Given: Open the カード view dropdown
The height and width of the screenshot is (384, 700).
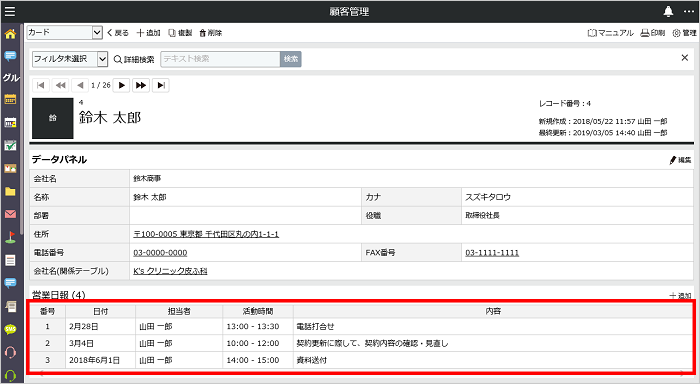Looking at the screenshot, I should pyautogui.click(x=65, y=33).
